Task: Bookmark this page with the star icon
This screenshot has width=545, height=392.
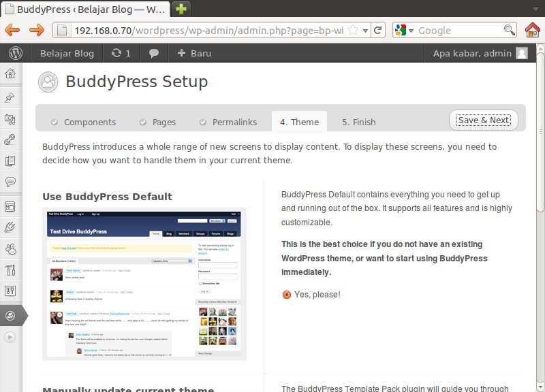Action: pos(353,30)
